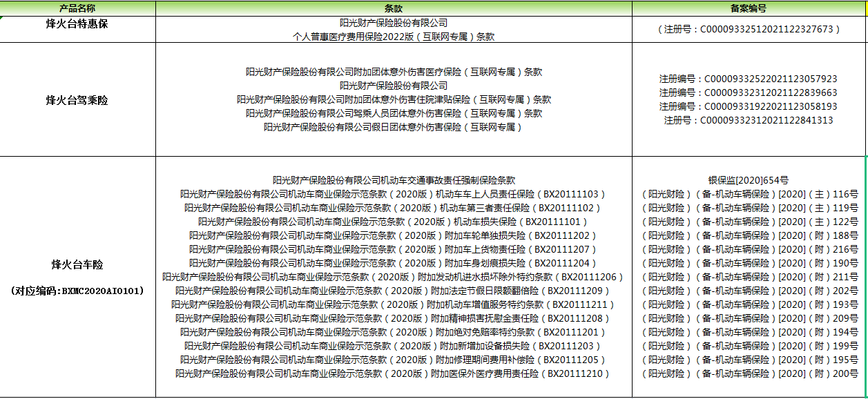The width and height of the screenshot is (868, 399).
Task: Click the 附加机动车增值服务特约条款 BX20111211 line
Action: click(394, 304)
